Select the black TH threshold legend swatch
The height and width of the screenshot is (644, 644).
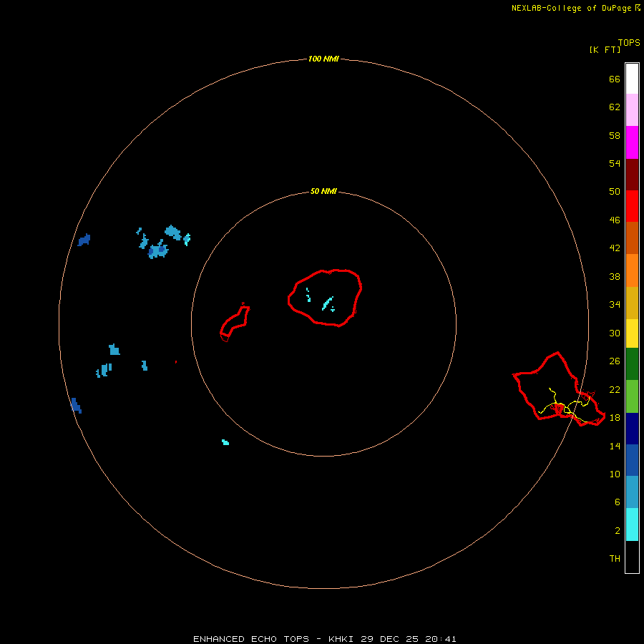[x=632, y=557]
